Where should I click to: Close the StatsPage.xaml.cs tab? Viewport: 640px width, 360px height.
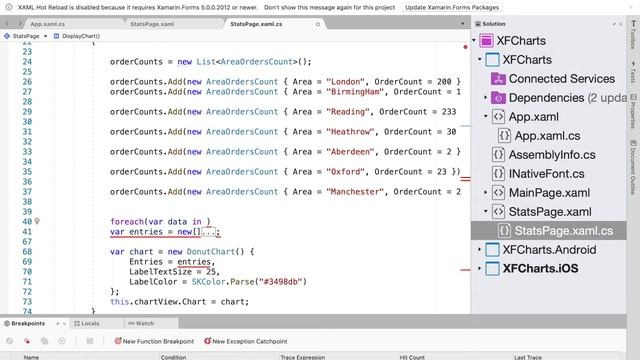(x=318, y=24)
